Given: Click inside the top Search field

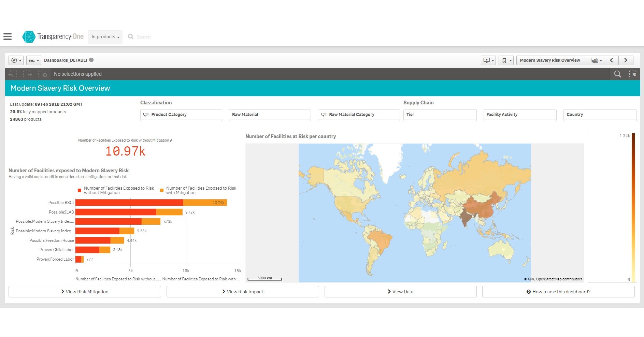Looking at the screenshot, I should 150,36.
